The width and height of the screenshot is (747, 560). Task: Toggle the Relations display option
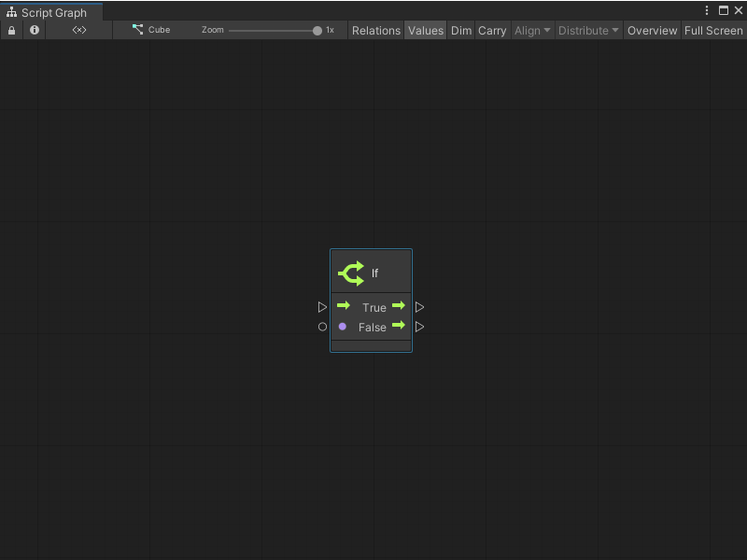tap(376, 30)
